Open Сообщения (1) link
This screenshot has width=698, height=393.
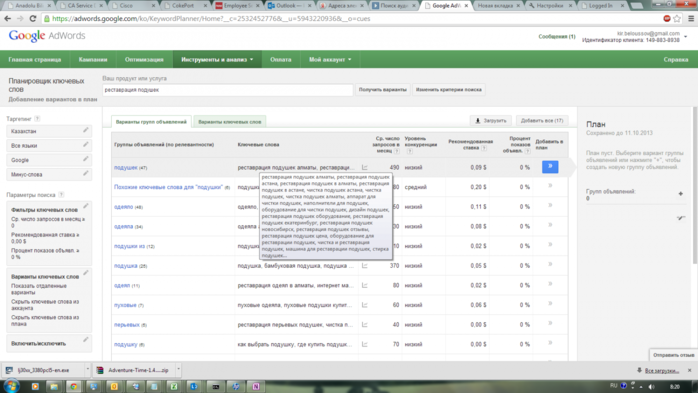[557, 36]
